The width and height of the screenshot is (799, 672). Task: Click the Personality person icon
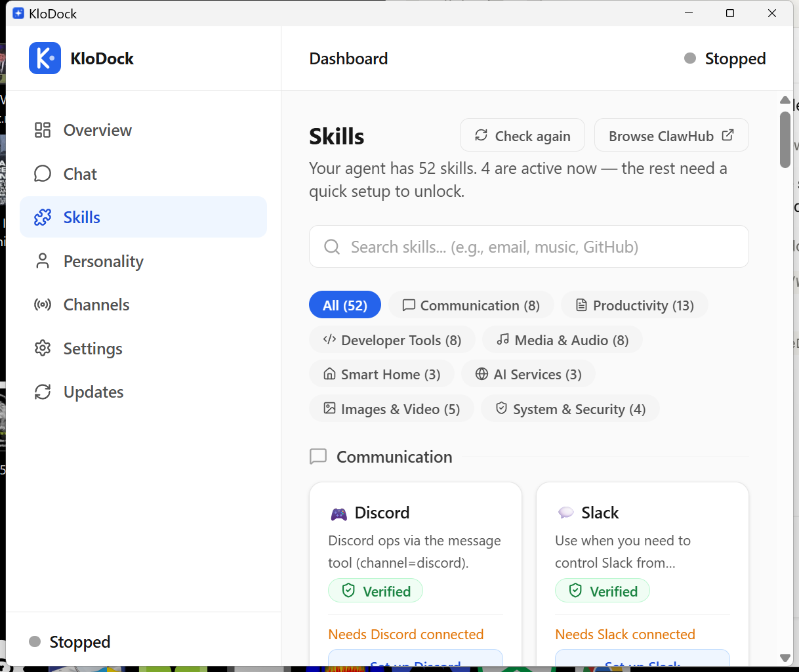(42, 261)
